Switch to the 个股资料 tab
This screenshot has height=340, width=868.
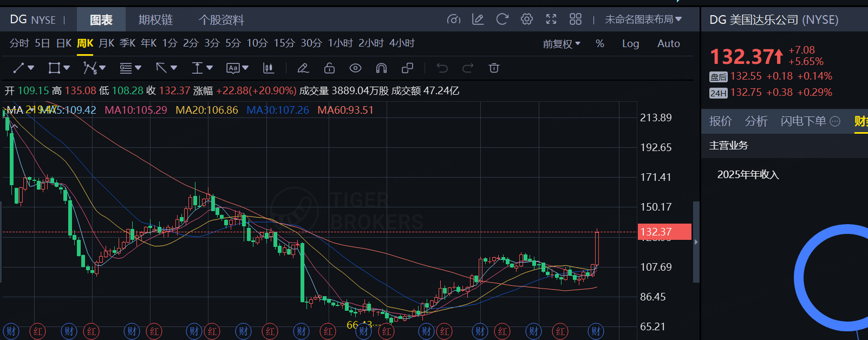[221, 20]
